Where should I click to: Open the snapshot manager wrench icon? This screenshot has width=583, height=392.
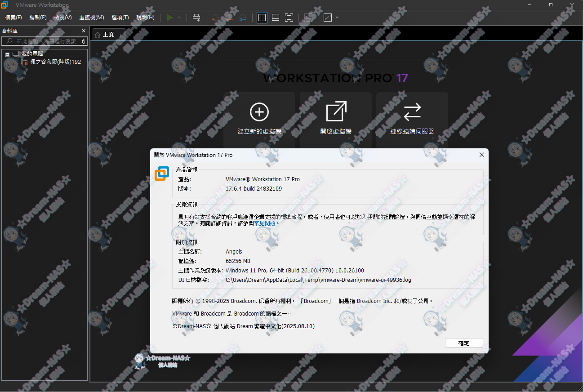(243, 18)
